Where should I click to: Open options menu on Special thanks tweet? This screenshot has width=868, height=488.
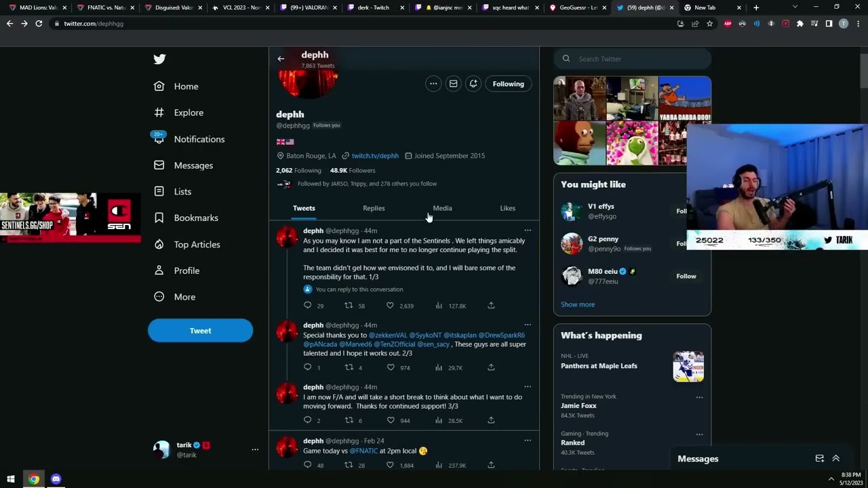[528, 325]
